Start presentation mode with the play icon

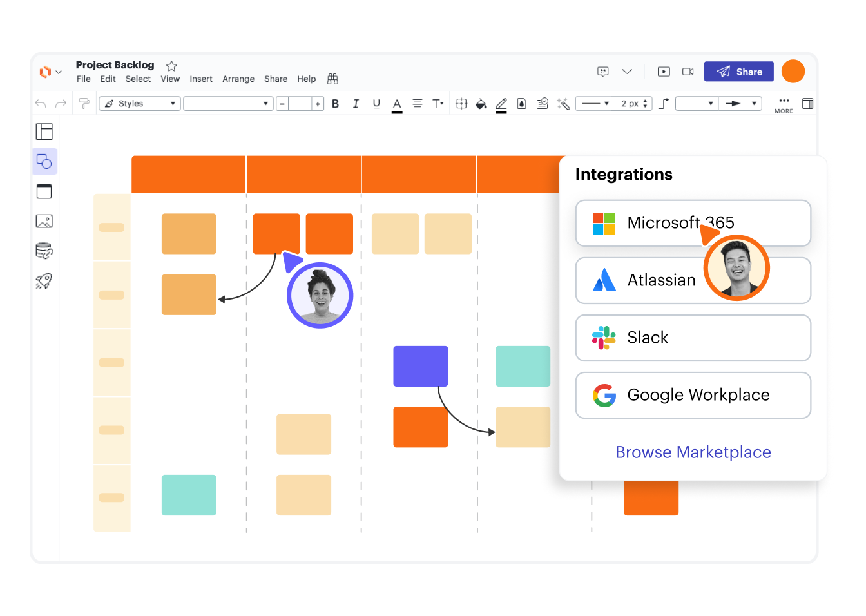pyautogui.click(x=664, y=72)
